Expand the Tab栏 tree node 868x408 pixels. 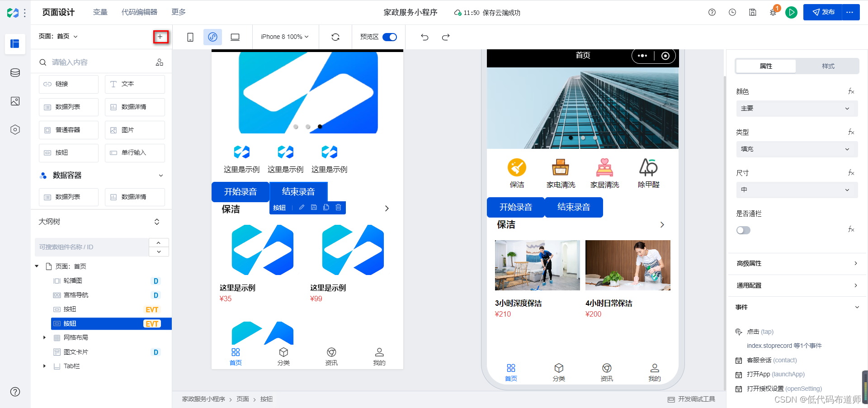coord(44,366)
